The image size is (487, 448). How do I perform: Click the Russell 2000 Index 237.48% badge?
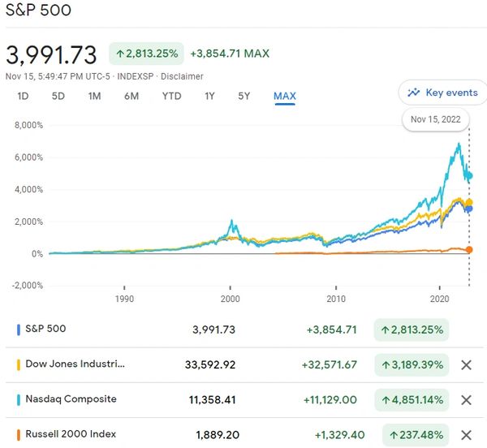click(x=411, y=434)
